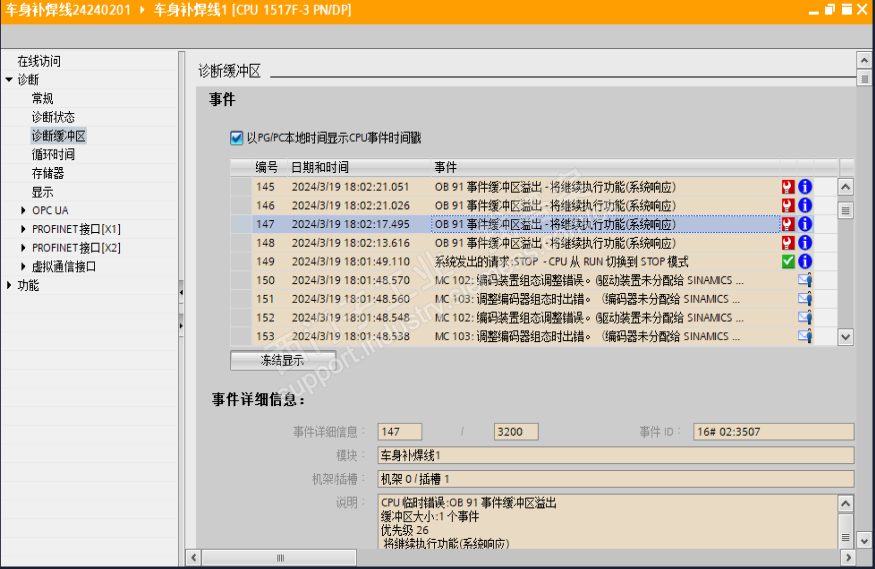Click the description box up arrow
Screen dimensions: 875x569
point(845,503)
